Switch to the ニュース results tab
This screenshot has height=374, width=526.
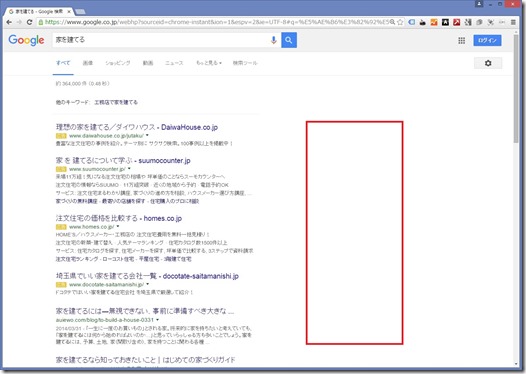(x=174, y=63)
